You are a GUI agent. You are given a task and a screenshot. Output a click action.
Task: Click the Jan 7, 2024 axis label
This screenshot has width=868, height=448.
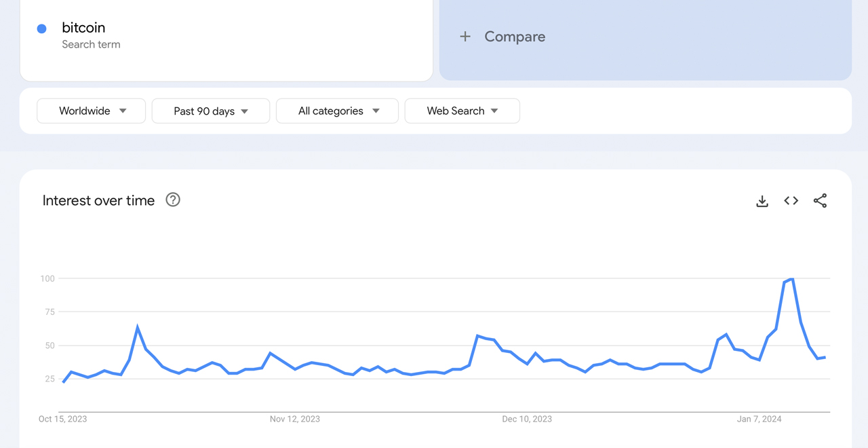pos(759,419)
